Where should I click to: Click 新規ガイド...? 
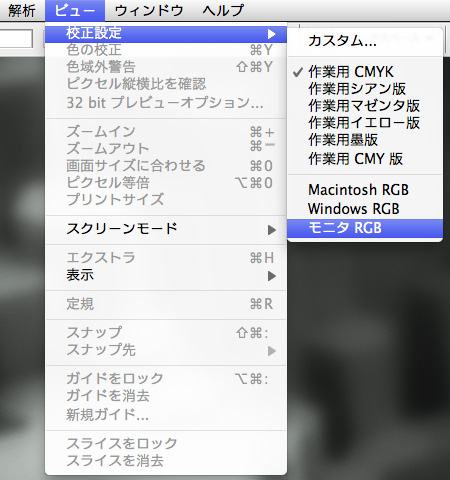[x=166, y=415]
